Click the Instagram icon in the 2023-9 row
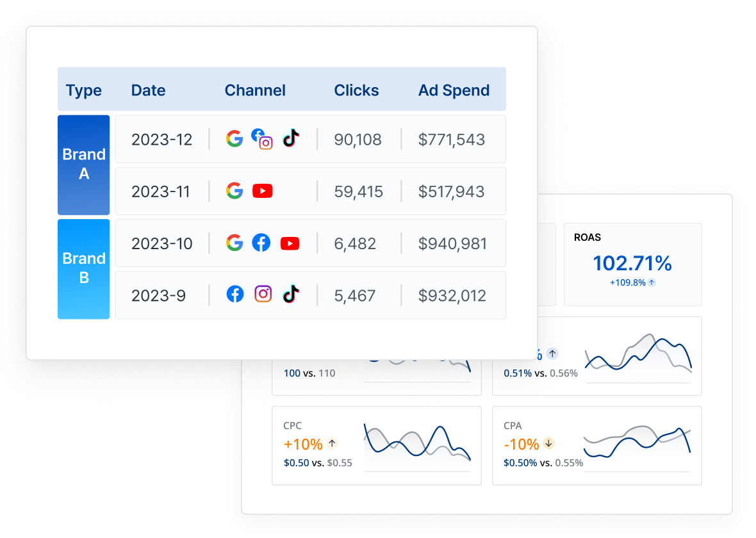Image resolution: width=756 pixels, height=538 pixels. tap(263, 293)
